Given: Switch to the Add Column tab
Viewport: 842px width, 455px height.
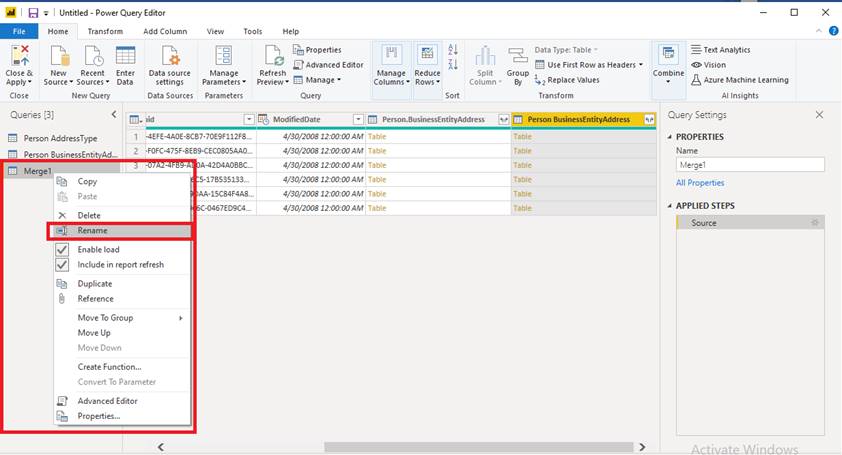Looking at the screenshot, I should 165,31.
